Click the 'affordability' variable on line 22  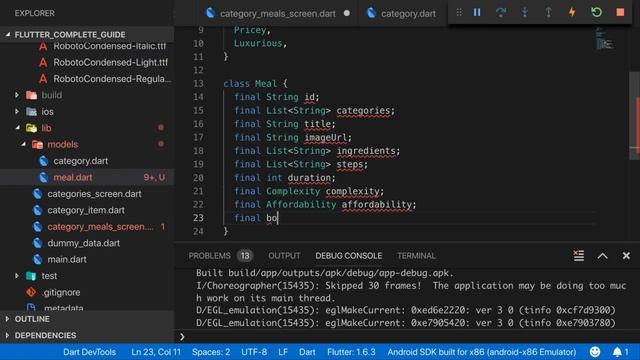(x=376, y=204)
